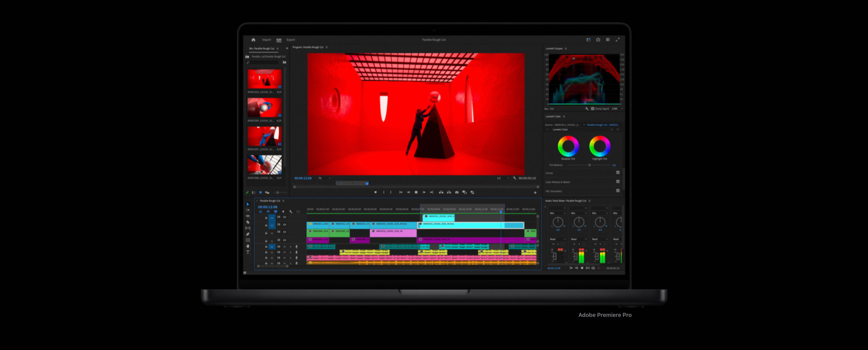Show hidden panels via double chevron

click(287, 48)
